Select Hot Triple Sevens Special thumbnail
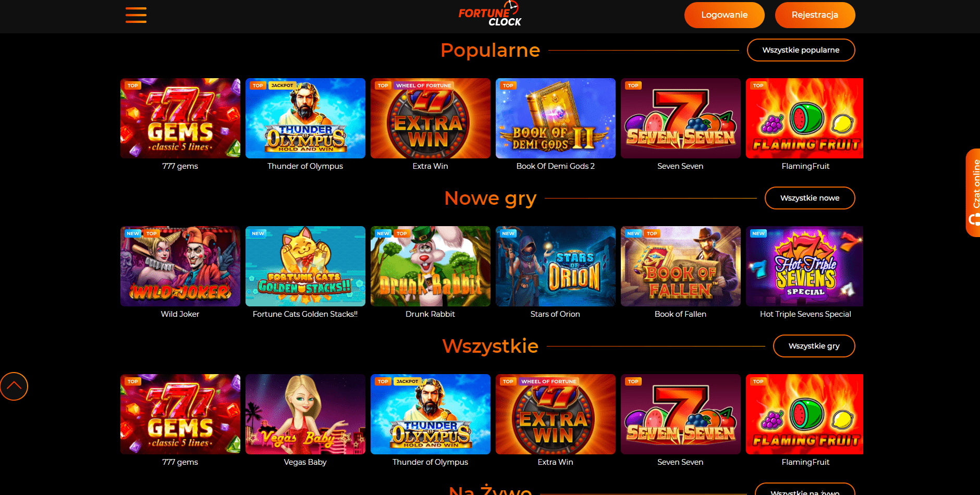 click(x=804, y=266)
